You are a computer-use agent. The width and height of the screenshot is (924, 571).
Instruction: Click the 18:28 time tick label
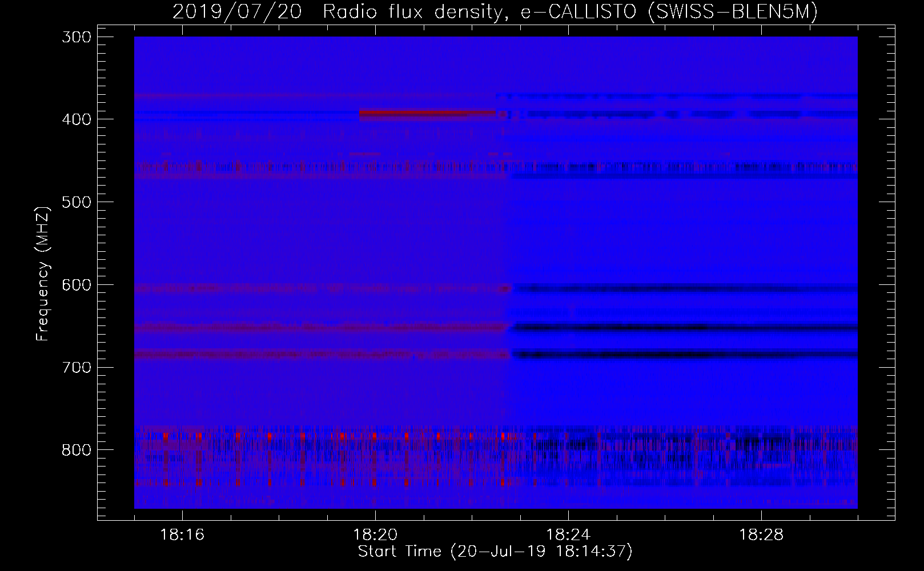(x=761, y=535)
